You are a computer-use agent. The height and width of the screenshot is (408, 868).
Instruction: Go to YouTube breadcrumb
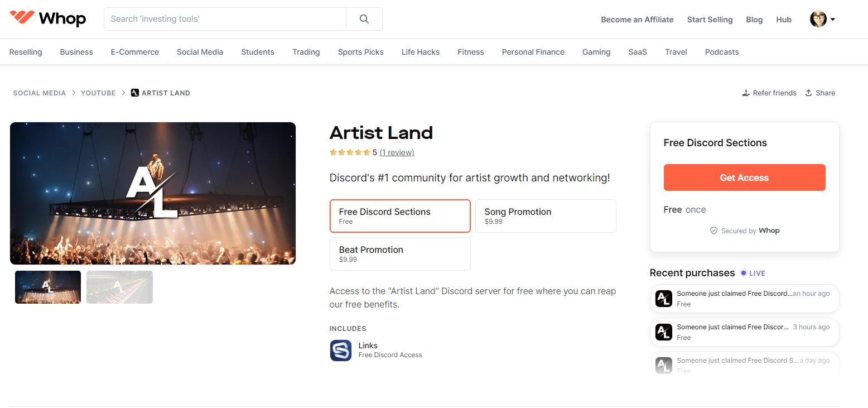tap(98, 93)
